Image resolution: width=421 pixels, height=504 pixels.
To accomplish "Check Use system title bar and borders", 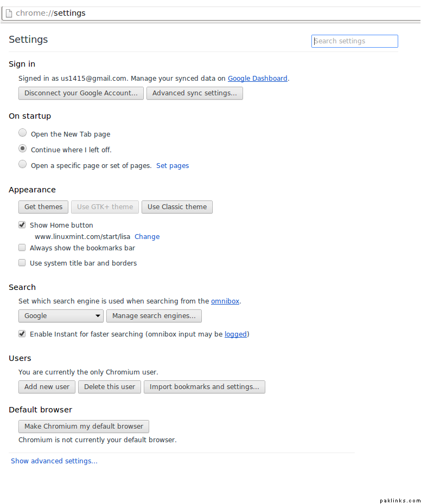I will 22,263.
